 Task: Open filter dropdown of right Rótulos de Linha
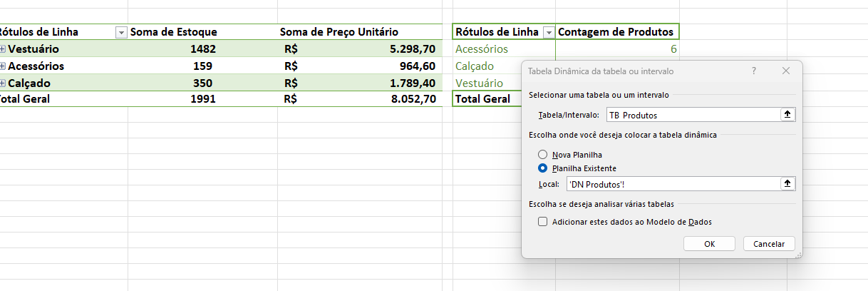[548, 32]
